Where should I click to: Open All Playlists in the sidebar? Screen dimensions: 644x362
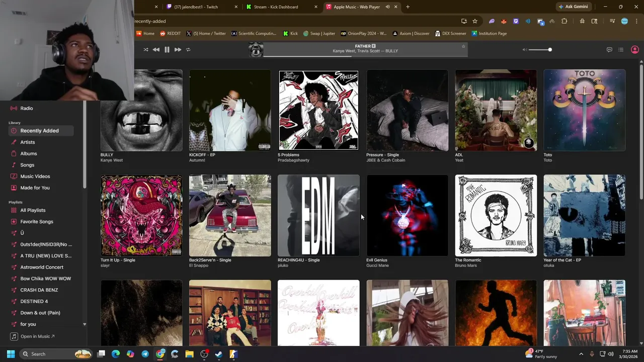tap(33, 210)
